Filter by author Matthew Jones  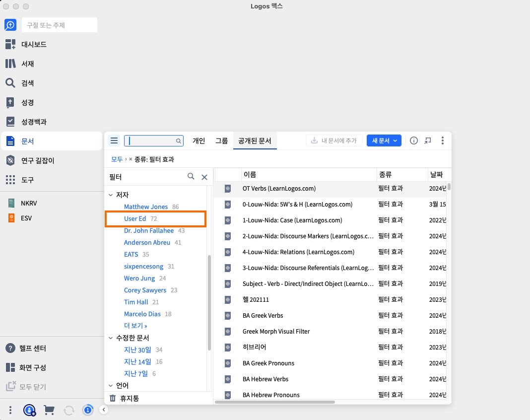point(146,207)
